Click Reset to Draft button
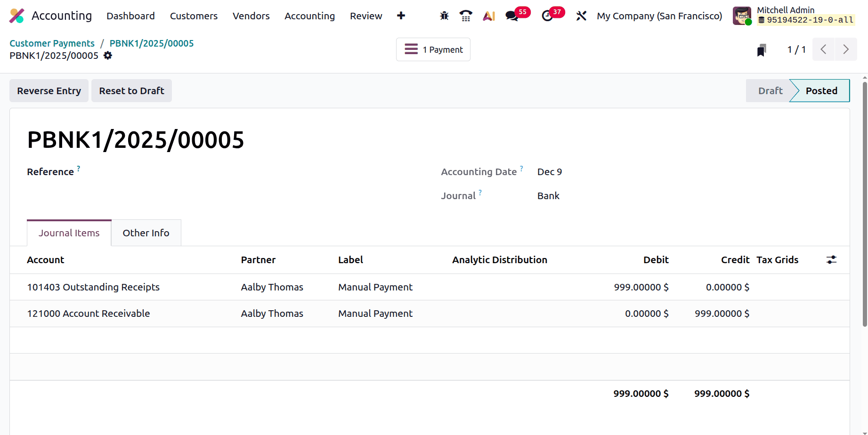Screen dimensions: 868x435 [131, 91]
